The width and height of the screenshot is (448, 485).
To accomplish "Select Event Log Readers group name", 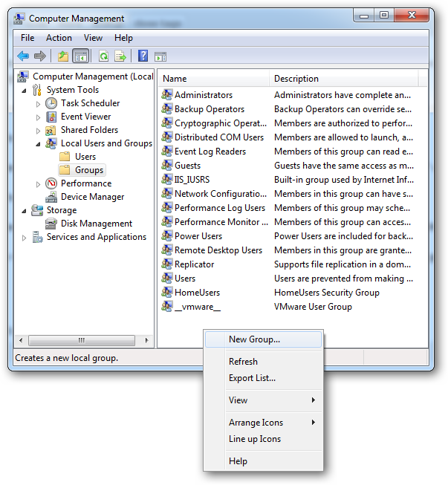I will point(210,152).
